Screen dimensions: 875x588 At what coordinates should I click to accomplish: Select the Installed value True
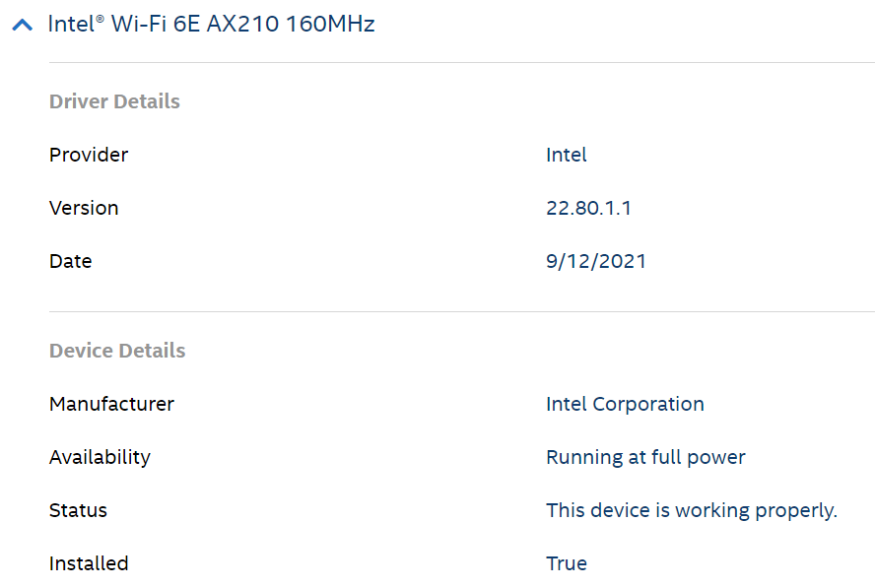coord(567,563)
